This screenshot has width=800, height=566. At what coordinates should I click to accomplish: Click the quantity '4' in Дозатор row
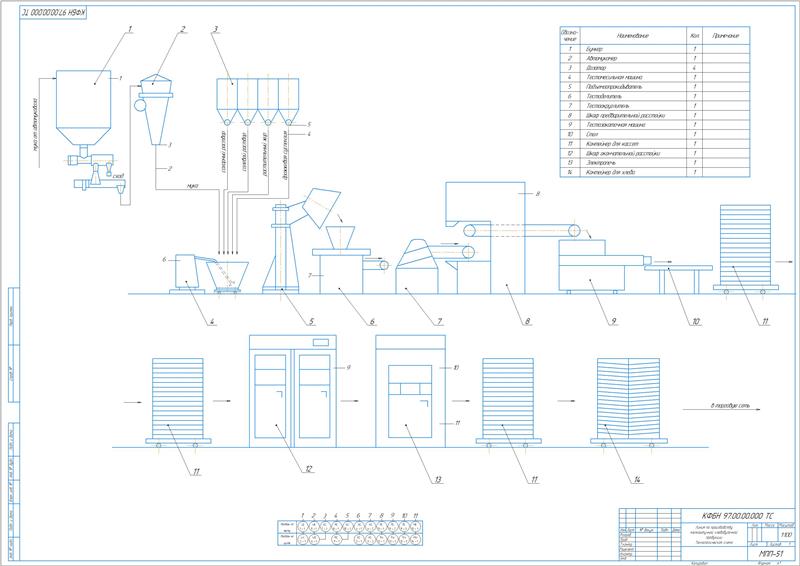tap(694, 68)
